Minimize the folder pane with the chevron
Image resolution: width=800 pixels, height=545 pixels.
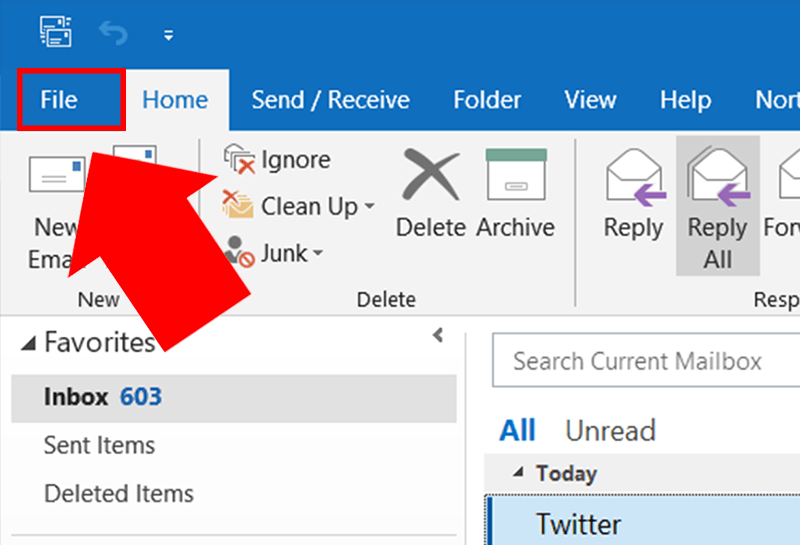click(x=438, y=335)
